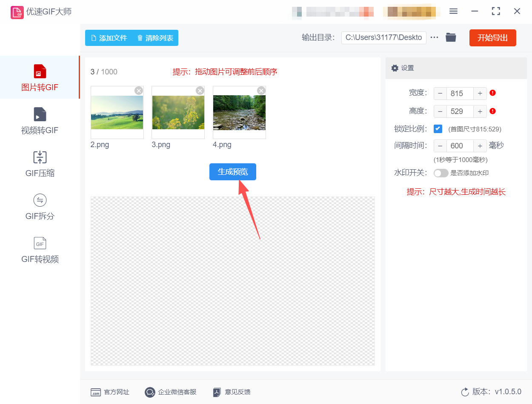This screenshot has height=404, width=532.
Task: Click the version refresh icon
Action: [x=465, y=392]
